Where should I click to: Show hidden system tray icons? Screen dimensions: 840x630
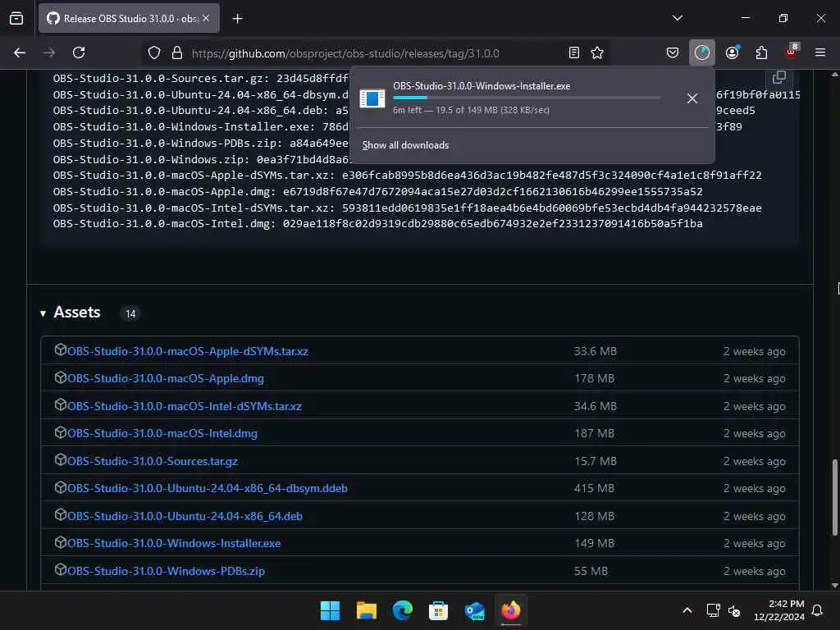[x=687, y=610]
